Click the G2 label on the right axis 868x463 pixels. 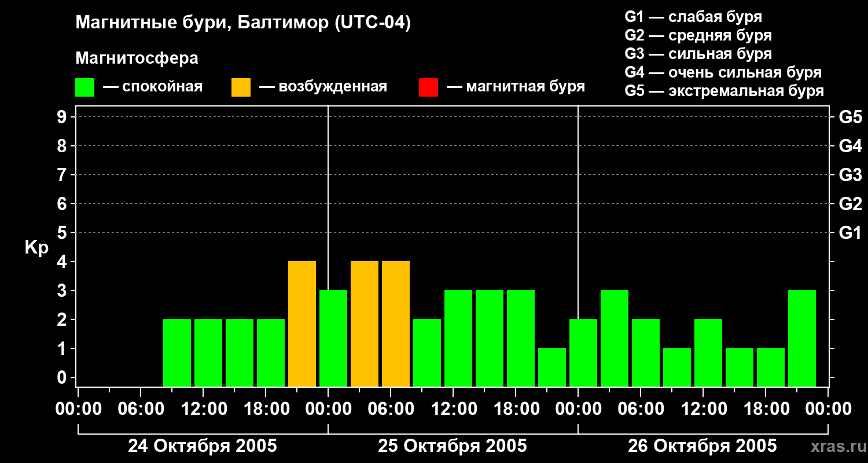coord(850,204)
